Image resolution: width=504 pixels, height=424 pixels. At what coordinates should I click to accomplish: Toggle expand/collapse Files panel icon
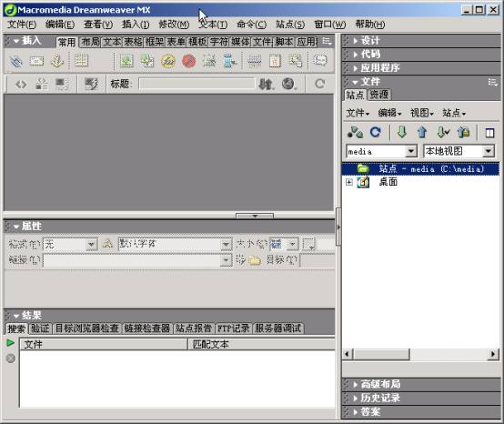[489, 133]
